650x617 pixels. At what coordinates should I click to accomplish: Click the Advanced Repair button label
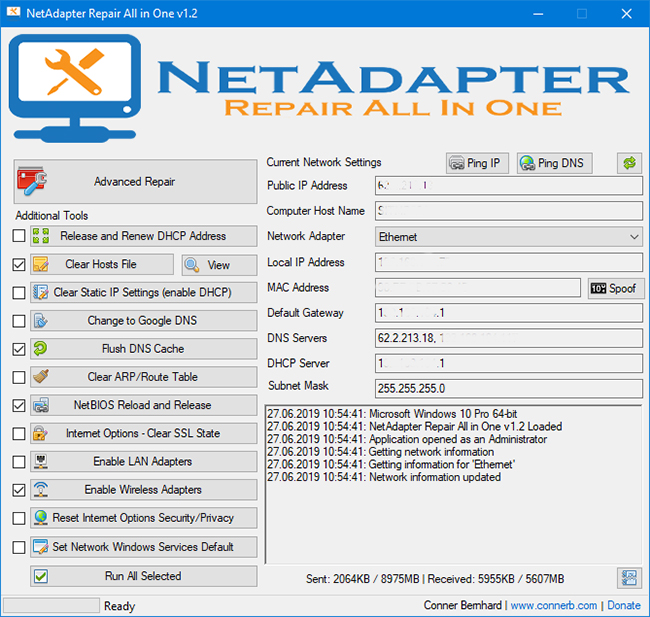tap(134, 182)
